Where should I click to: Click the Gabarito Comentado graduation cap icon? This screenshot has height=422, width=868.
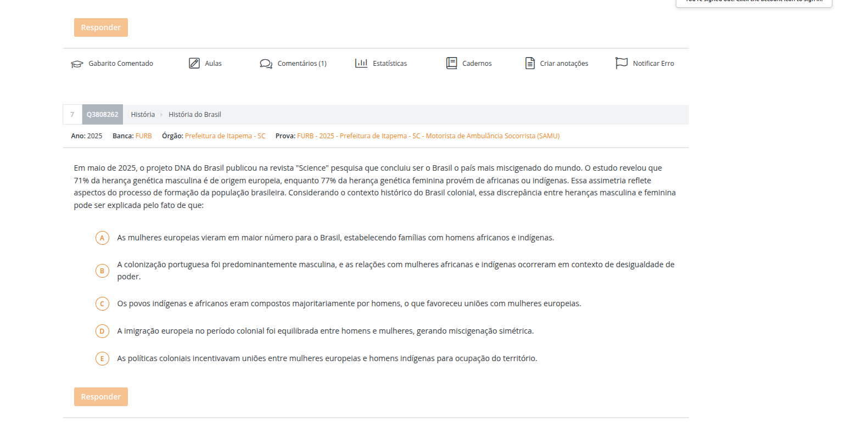77,64
